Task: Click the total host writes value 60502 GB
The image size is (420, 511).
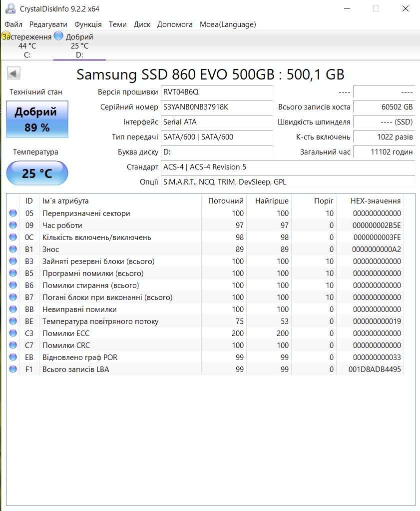Action: [384, 107]
